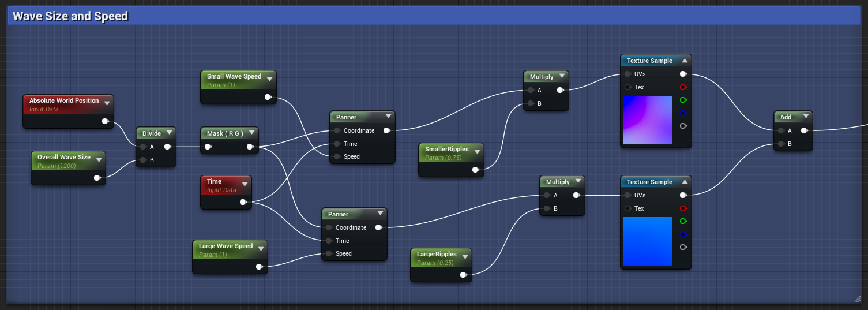Select the Add node's B input pin
868x310 pixels.
pyautogui.click(x=781, y=144)
